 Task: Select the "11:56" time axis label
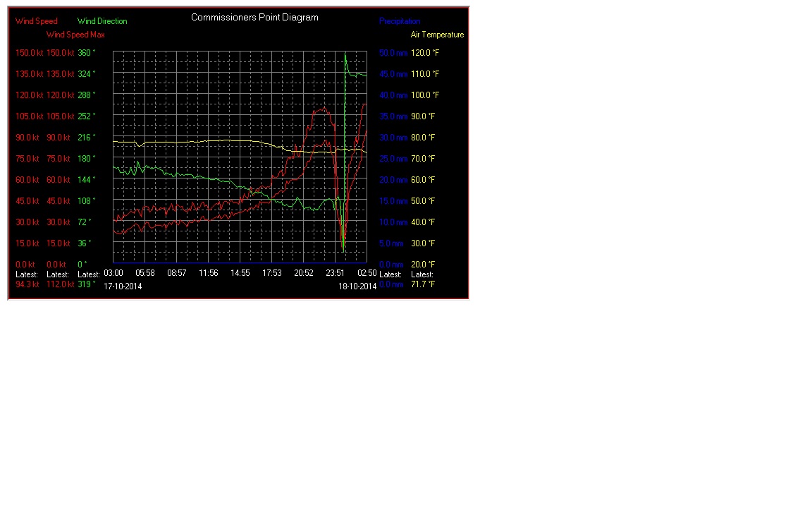click(x=208, y=273)
